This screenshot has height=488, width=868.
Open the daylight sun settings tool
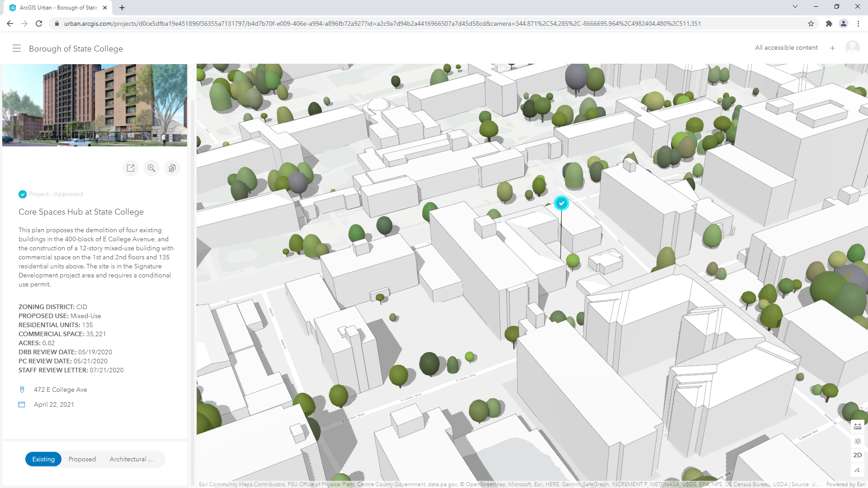[x=858, y=441]
